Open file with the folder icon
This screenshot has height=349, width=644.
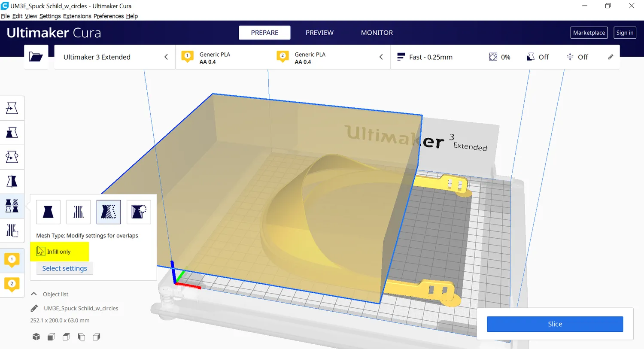pyautogui.click(x=36, y=57)
